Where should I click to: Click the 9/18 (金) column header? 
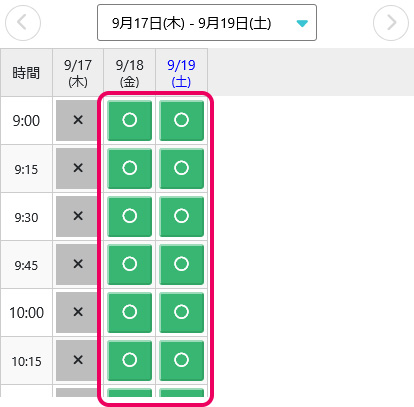coord(130,73)
